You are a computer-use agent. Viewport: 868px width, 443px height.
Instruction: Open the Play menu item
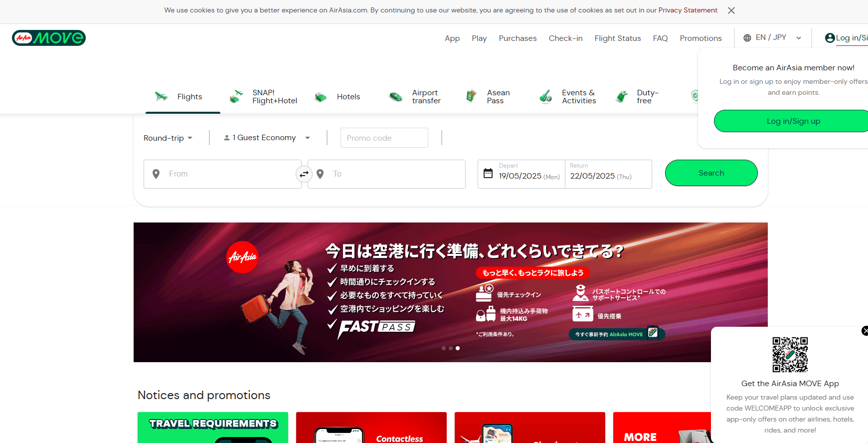click(479, 38)
